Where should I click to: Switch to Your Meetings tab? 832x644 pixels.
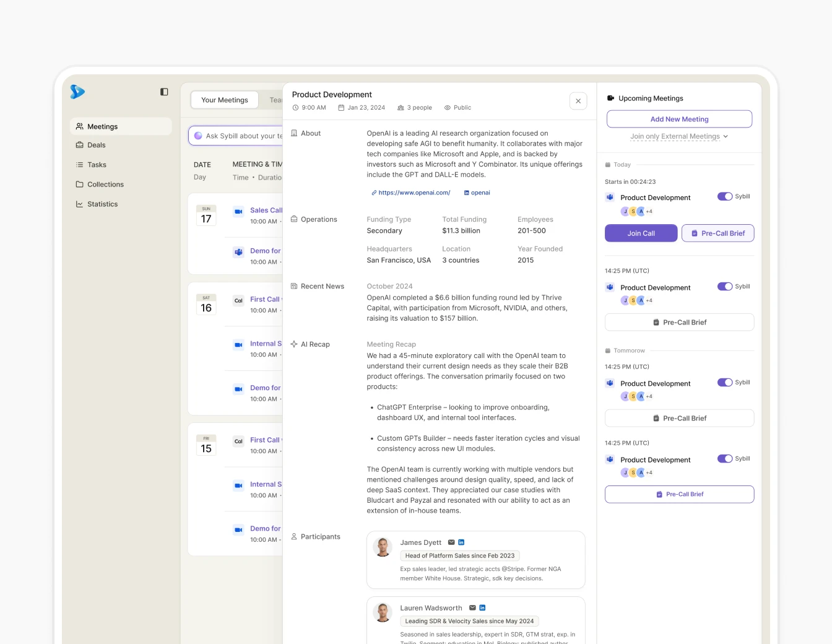(224, 100)
